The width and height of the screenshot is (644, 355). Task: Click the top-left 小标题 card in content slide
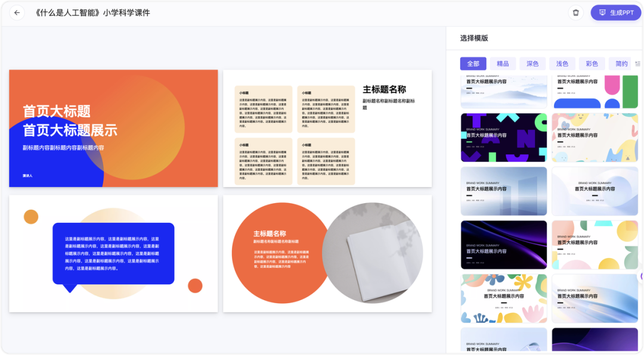pyautogui.click(x=264, y=109)
